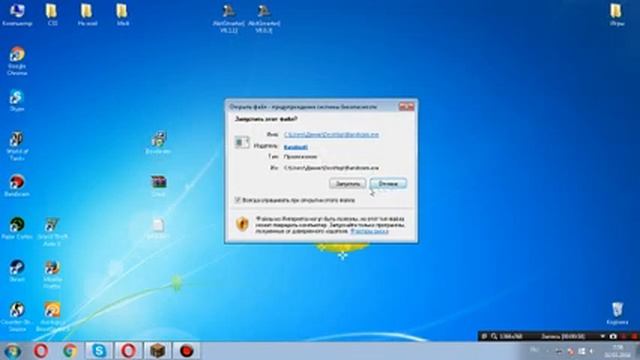Select the Bandicam desktop shortcut
Viewport: 640px width, 360px height.
[17, 185]
